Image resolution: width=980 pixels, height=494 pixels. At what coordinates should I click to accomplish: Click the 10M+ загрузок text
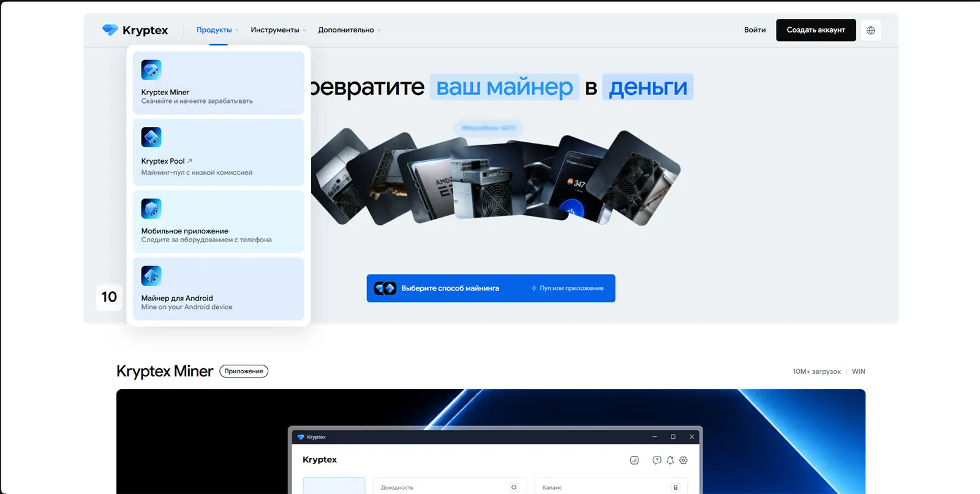816,371
